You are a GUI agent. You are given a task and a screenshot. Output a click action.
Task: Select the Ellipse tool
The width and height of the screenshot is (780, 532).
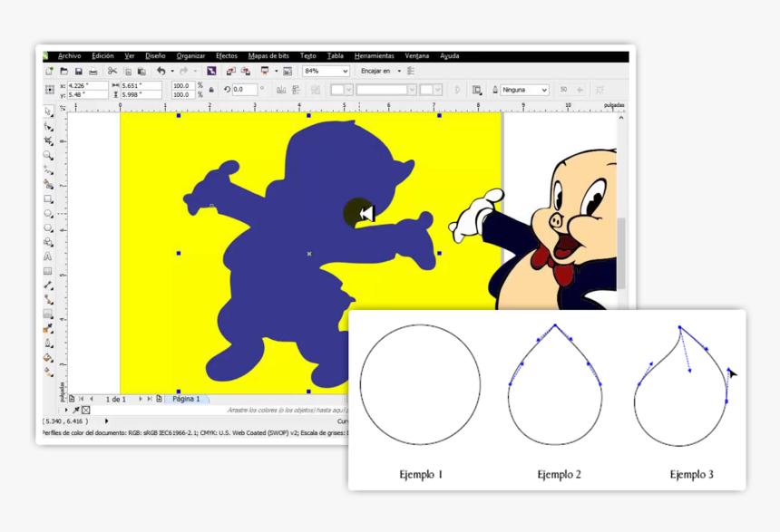point(48,213)
